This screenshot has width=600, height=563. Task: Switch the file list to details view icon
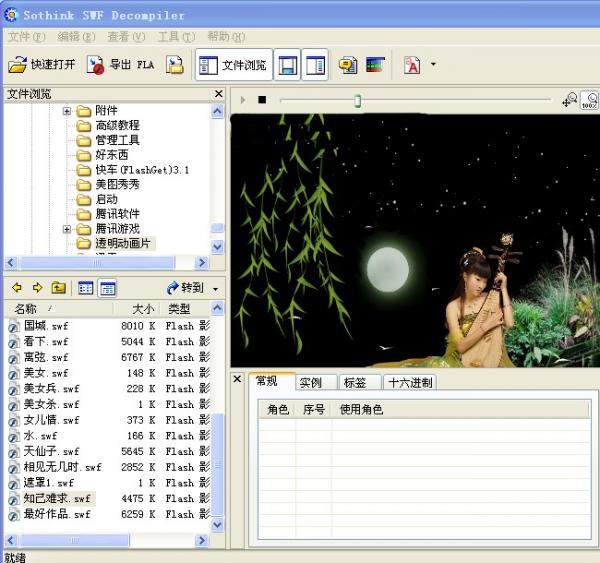point(108,288)
